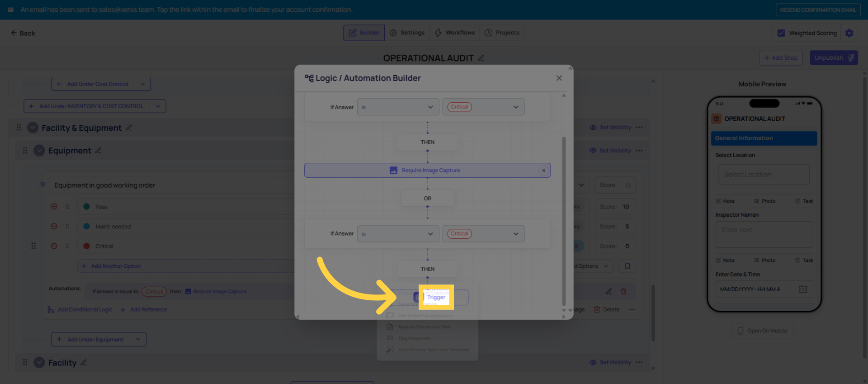Viewport: 868px width, 384px height.
Task: Delete the question using trash button
Action: tap(607, 309)
